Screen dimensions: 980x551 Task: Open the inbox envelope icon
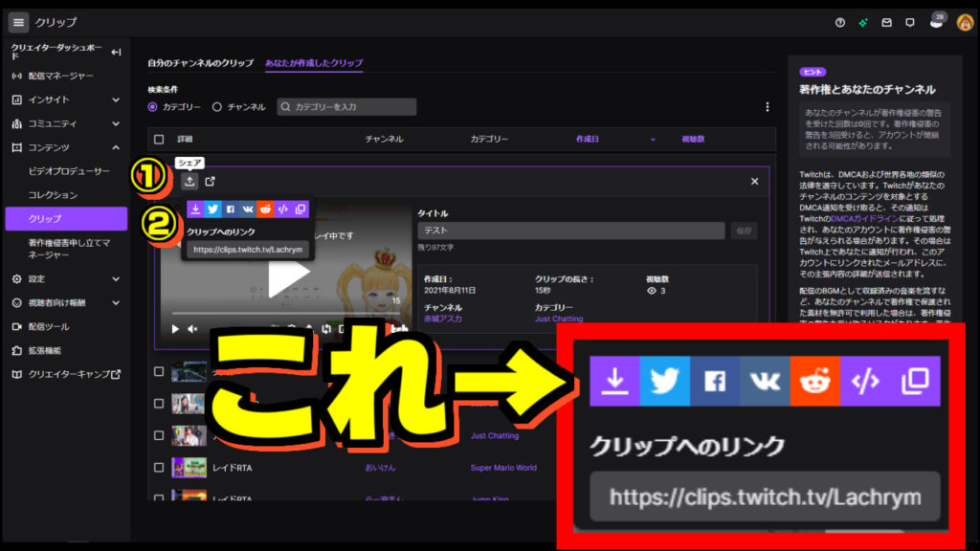tap(886, 23)
